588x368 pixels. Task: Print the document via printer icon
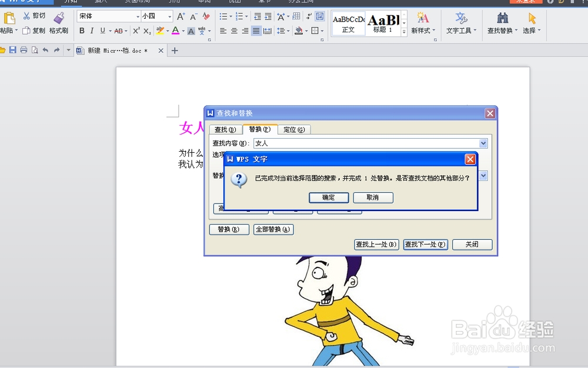(24, 50)
